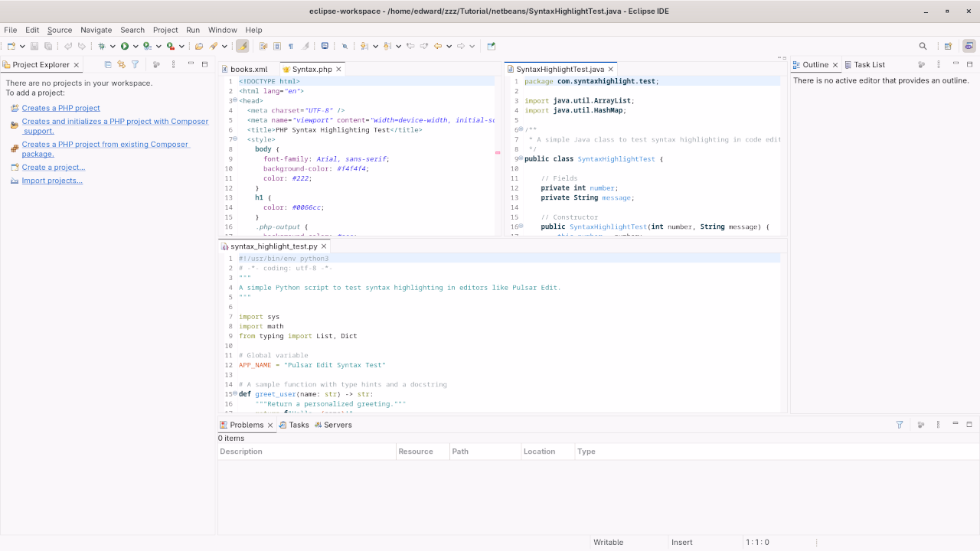This screenshot has height=551, width=980.
Task: Click the Debug bug icon
Action: pyautogui.click(x=102, y=46)
